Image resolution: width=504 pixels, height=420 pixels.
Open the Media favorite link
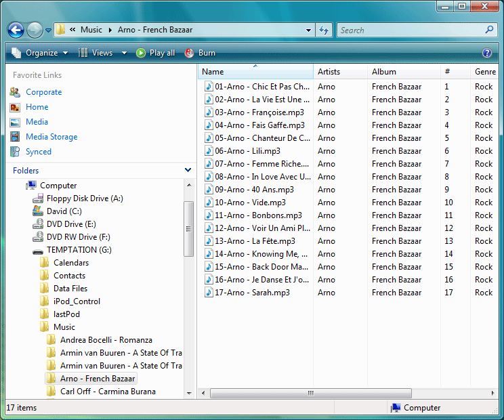point(37,122)
